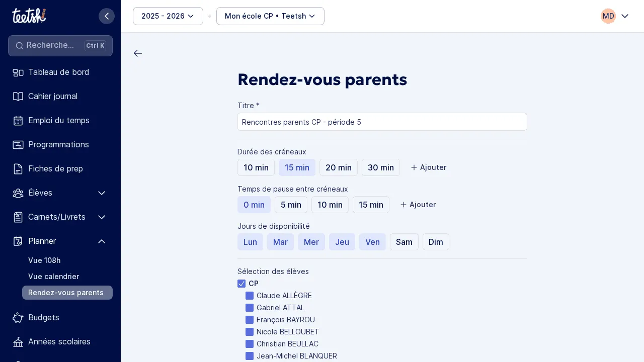
Task: Click the Carnets/Livrets icon
Action: coord(18,217)
